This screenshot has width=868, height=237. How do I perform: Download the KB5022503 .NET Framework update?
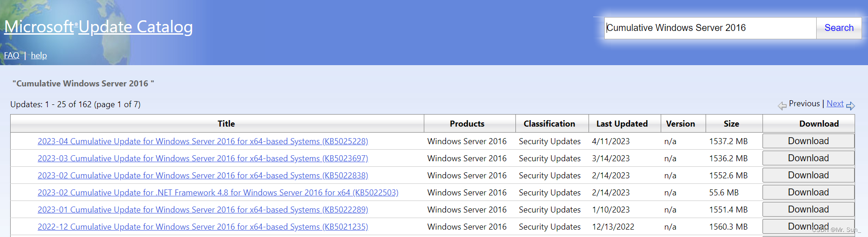point(808,192)
